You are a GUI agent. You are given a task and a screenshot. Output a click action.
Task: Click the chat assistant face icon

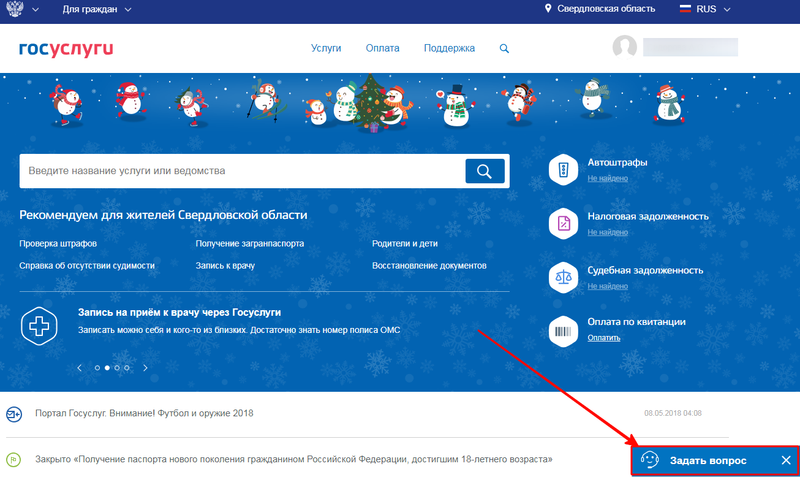click(649, 460)
